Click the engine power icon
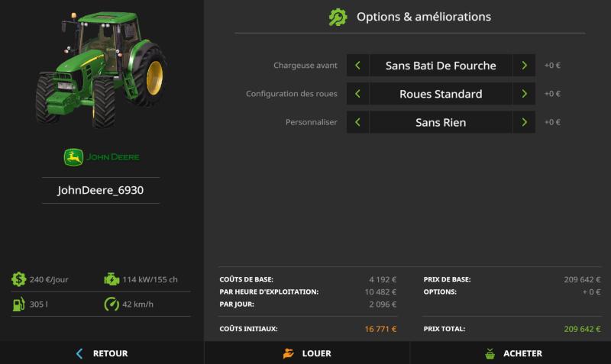611x364 pixels. point(112,279)
